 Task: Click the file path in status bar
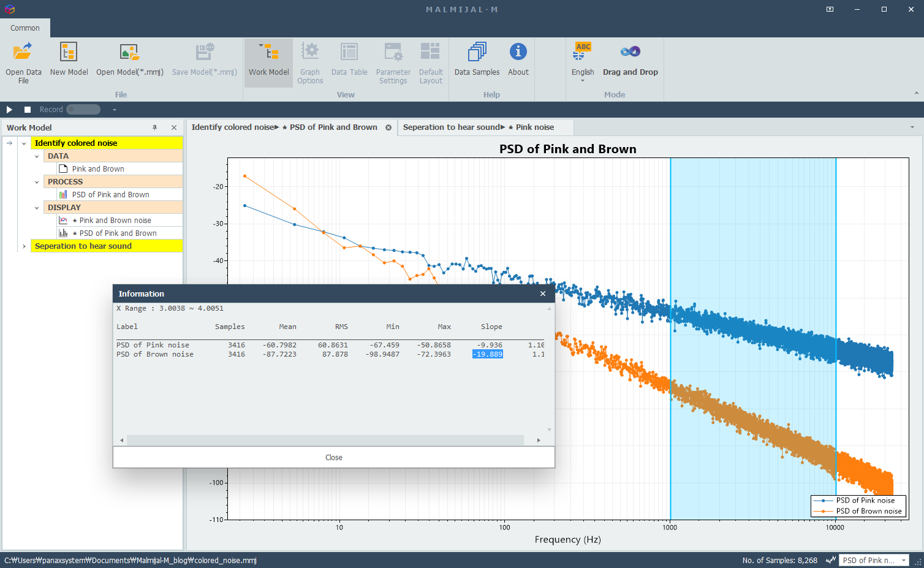pos(131,560)
